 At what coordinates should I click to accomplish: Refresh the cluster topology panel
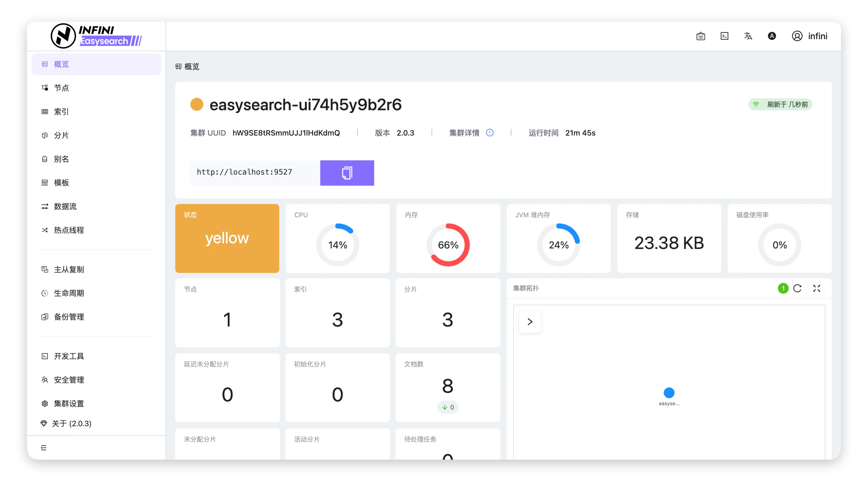(x=797, y=288)
